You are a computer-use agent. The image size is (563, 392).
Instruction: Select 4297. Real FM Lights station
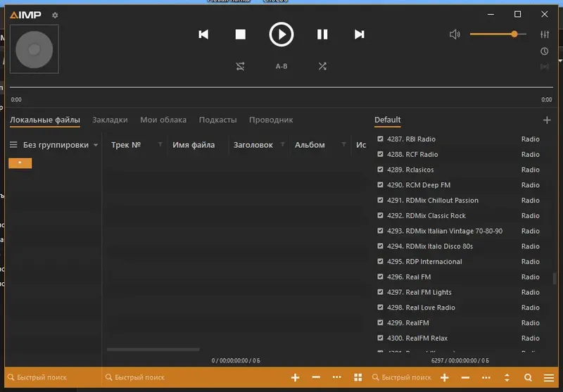(x=459, y=292)
